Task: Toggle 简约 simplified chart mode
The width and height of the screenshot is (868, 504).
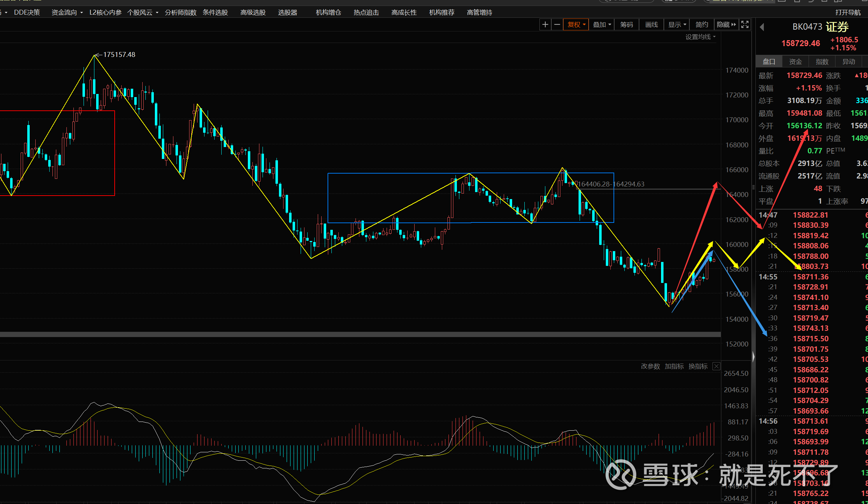Action: (702, 24)
